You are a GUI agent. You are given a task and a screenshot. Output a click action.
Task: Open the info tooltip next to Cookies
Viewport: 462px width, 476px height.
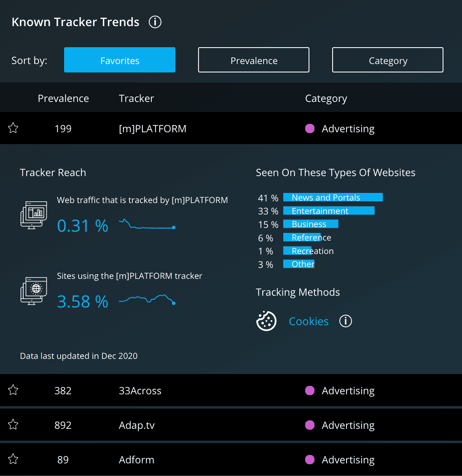pyautogui.click(x=345, y=321)
